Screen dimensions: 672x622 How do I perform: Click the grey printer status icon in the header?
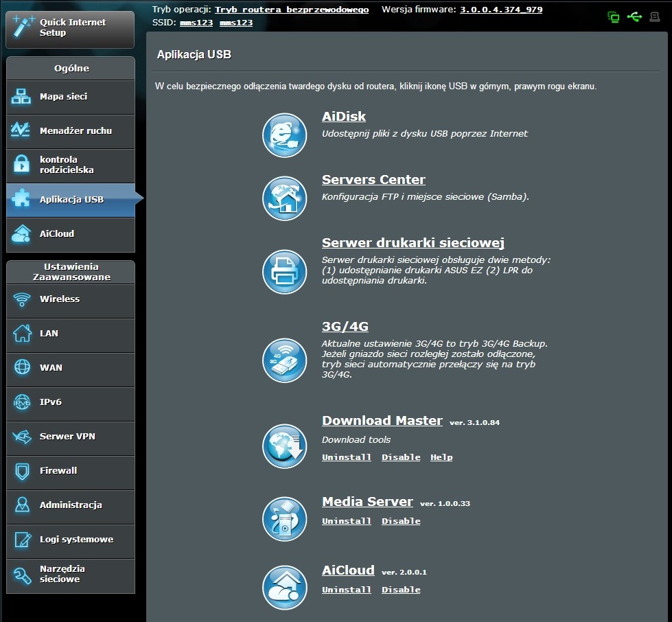654,16
